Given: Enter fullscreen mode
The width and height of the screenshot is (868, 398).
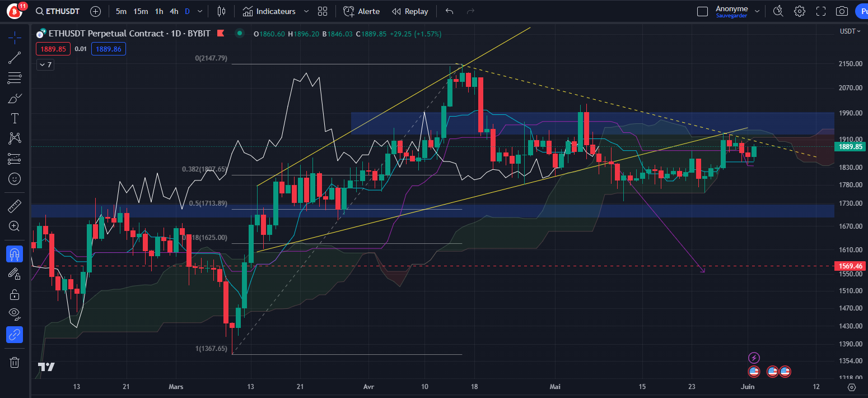Looking at the screenshot, I should (821, 11).
